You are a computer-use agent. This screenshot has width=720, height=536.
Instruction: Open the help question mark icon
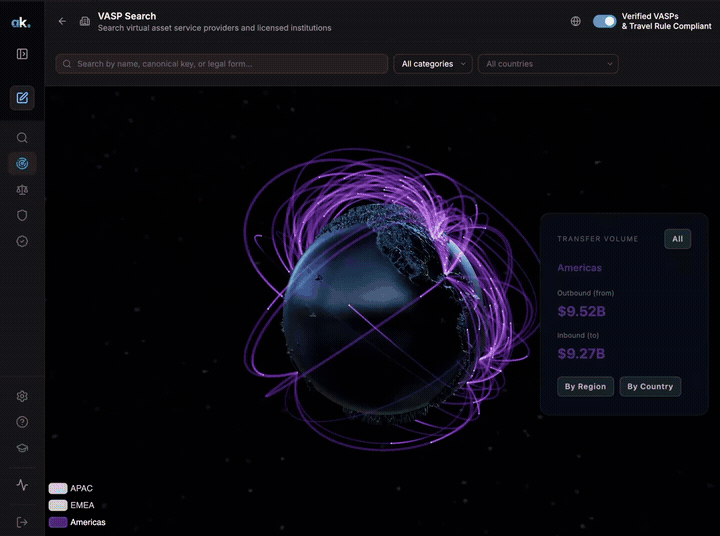pos(22,422)
